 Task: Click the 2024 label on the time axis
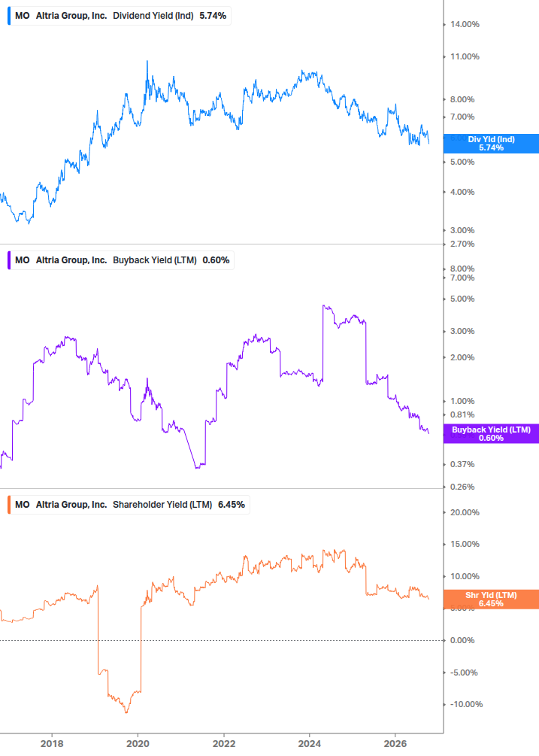[309, 744]
